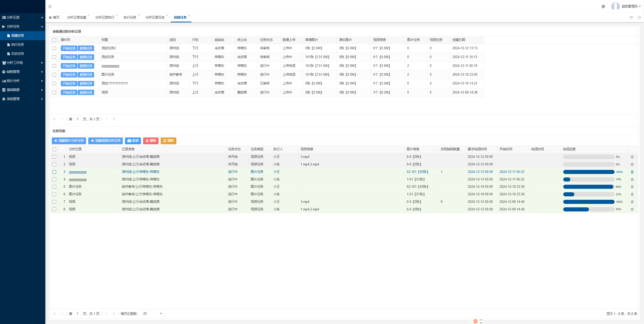Click the clock icon at top right
Image resolution: width=644 pixels, height=324 pixels.
click(x=639, y=18)
